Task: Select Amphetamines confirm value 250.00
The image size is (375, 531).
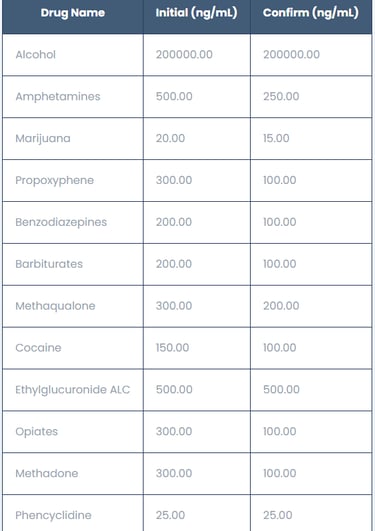Action: click(x=281, y=96)
